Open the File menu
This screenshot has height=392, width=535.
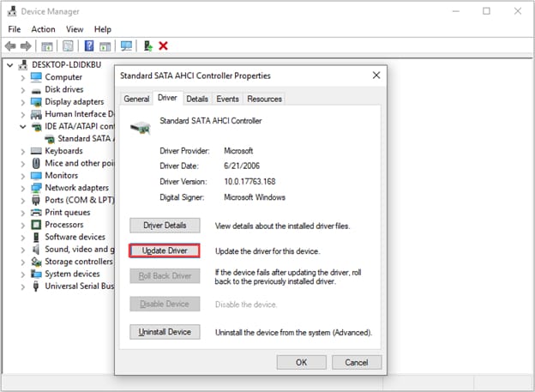pos(15,29)
